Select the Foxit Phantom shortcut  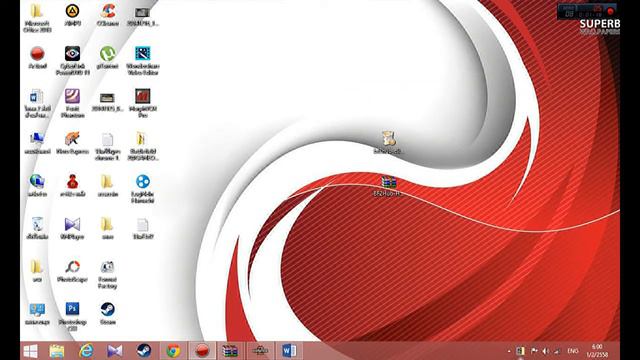[72, 104]
